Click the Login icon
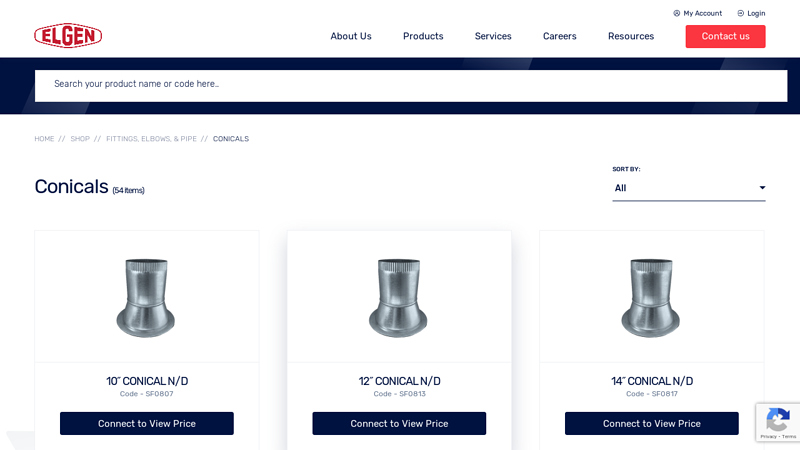This screenshot has width=800, height=450. [741, 13]
